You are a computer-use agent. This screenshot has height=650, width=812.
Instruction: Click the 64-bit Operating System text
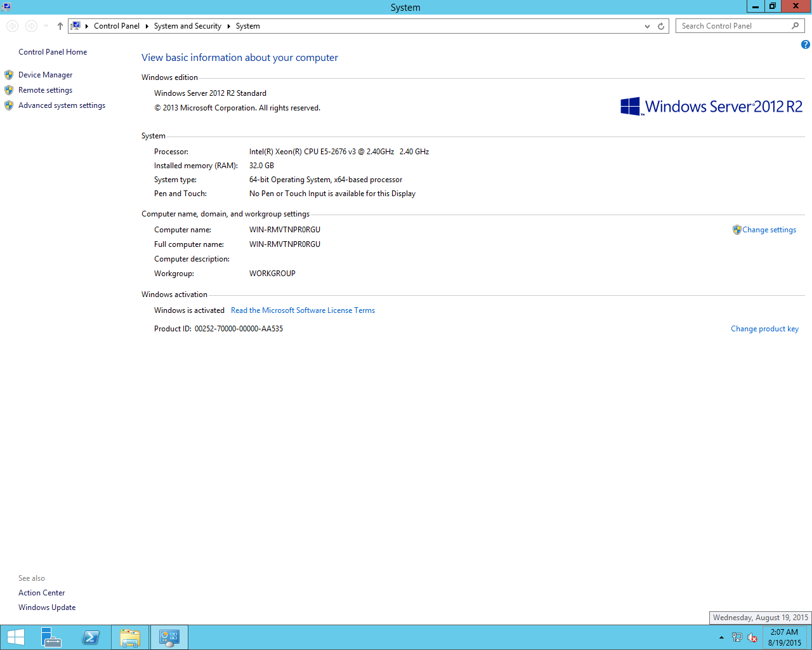point(325,180)
